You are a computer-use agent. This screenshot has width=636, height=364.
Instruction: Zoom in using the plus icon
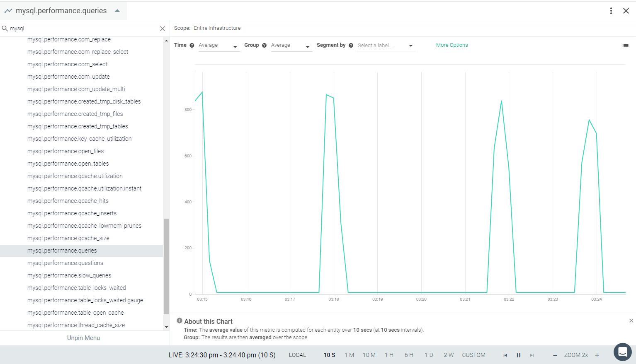(597, 355)
